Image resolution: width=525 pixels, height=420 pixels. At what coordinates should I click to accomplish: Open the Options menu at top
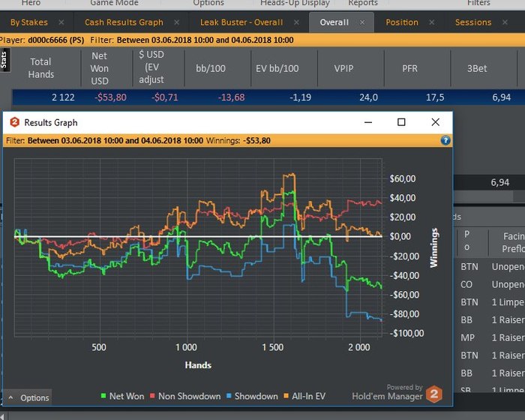click(208, 3)
